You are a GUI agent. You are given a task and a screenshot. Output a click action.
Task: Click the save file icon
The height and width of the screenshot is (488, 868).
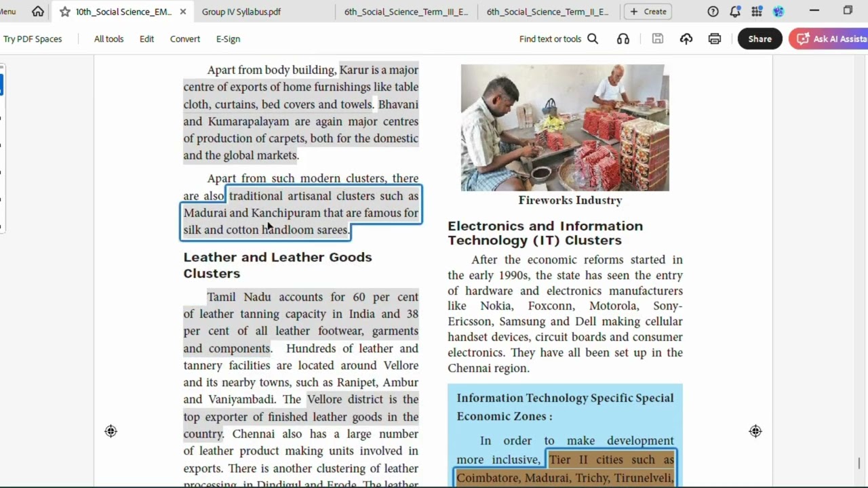click(657, 39)
